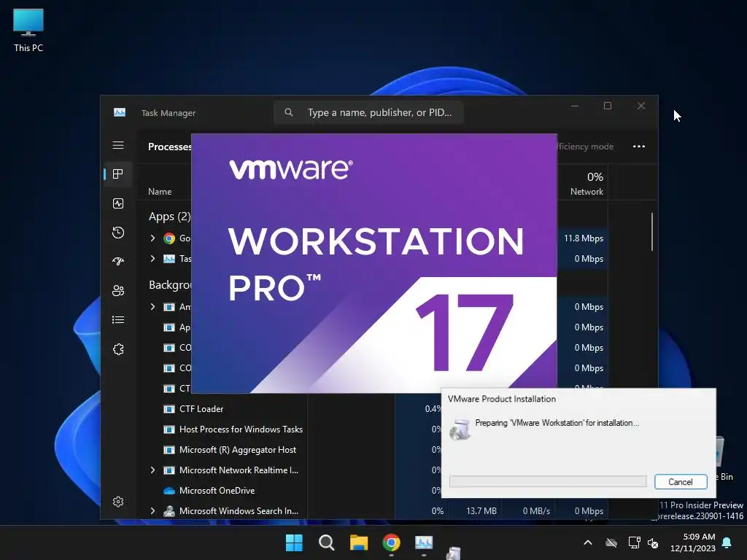Expand the Google Chrome process group
The width and height of the screenshot is (747, 560).
(x=152, y=238)
